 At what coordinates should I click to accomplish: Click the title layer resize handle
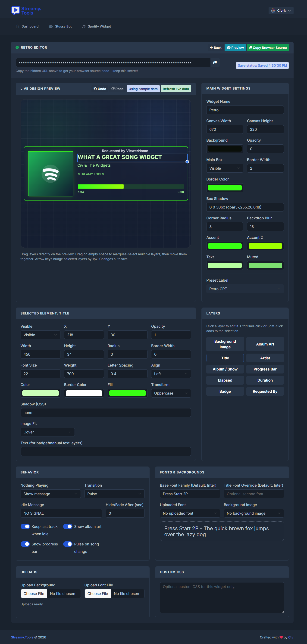click(x=187, y=162)
